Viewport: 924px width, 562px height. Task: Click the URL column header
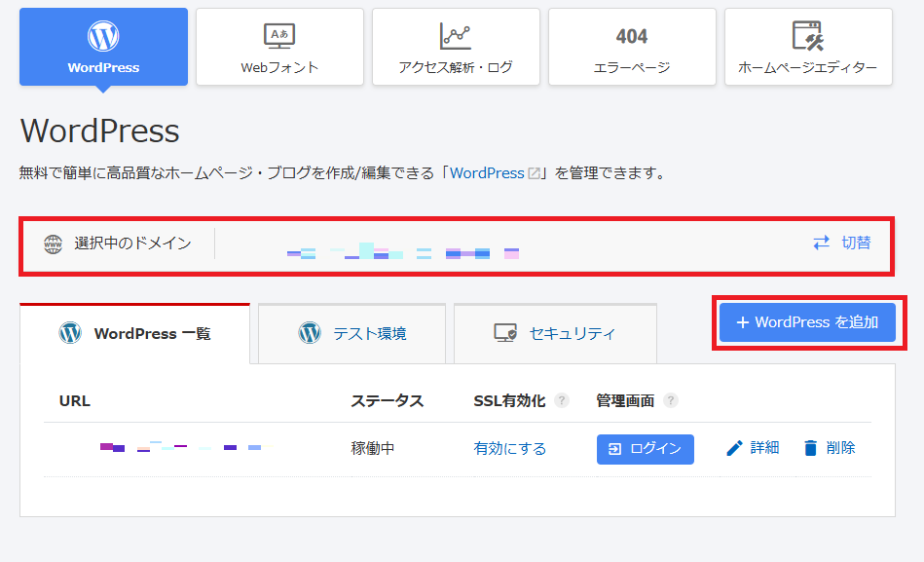pyautogui.click(x=75, y=401)
